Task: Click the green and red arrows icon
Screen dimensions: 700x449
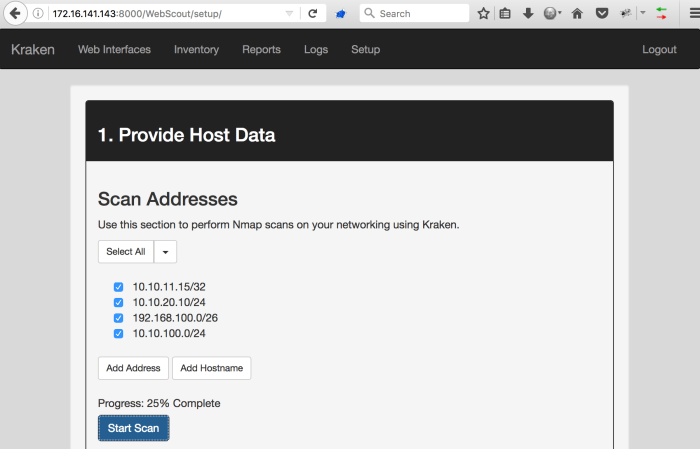Action: (x=661, y=13)
